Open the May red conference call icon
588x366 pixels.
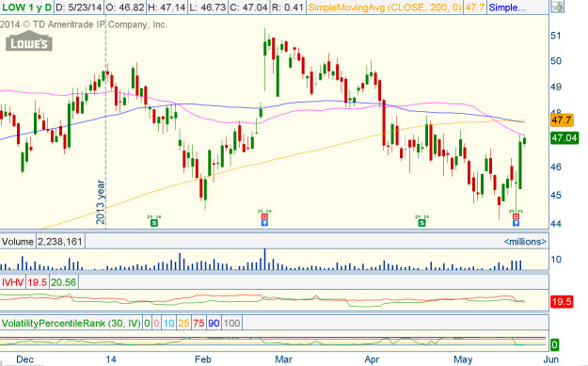tap(516, 216)
